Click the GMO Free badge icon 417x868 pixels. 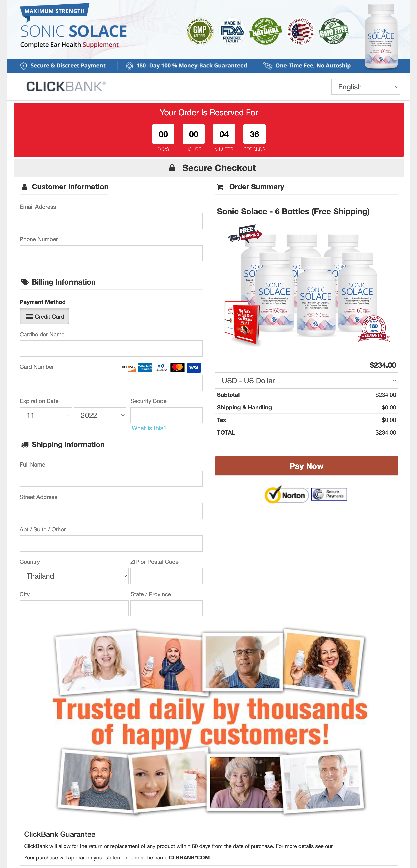pyautogui.click(x=334, y=31)
